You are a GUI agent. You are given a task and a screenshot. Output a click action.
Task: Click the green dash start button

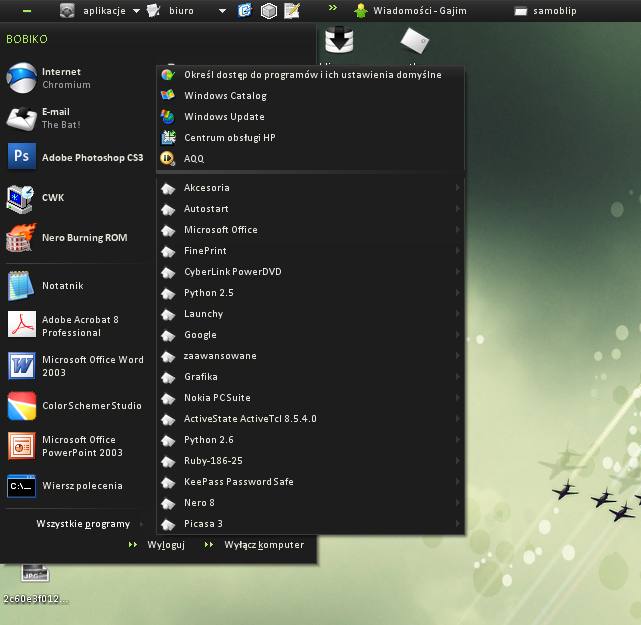pyautogui.click(x=27, y=11)
